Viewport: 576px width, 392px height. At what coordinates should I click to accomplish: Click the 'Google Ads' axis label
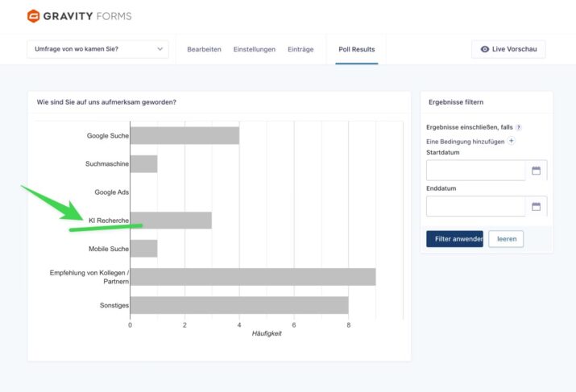coord(112,192)
